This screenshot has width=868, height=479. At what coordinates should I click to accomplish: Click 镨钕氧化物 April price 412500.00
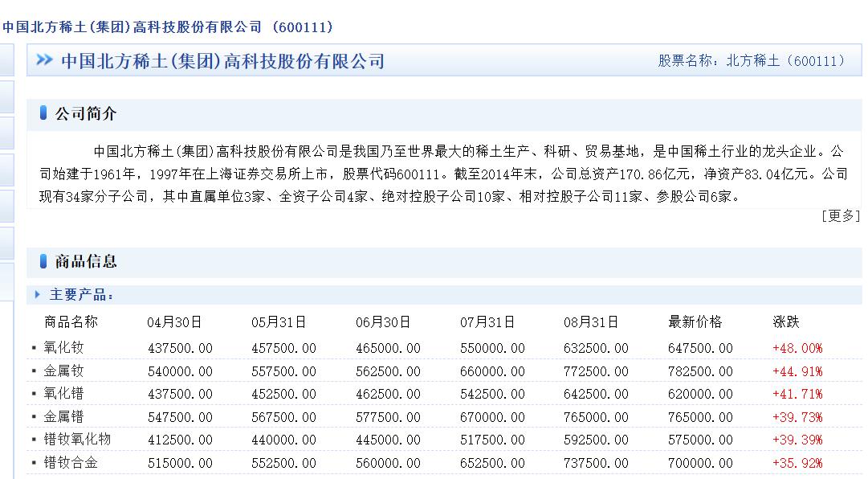point(180,440)
